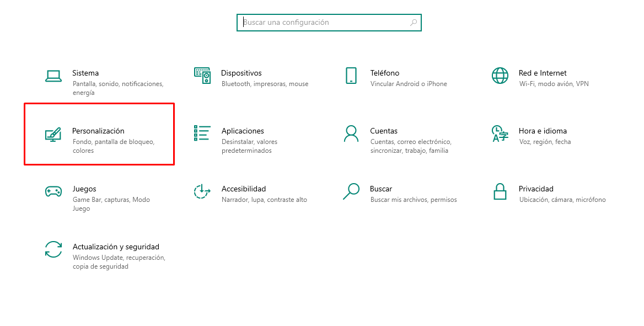Viewport: 644px width, 326px height.
Task: Open the Sistema settings title link
Action: click(x=85, y=73)
